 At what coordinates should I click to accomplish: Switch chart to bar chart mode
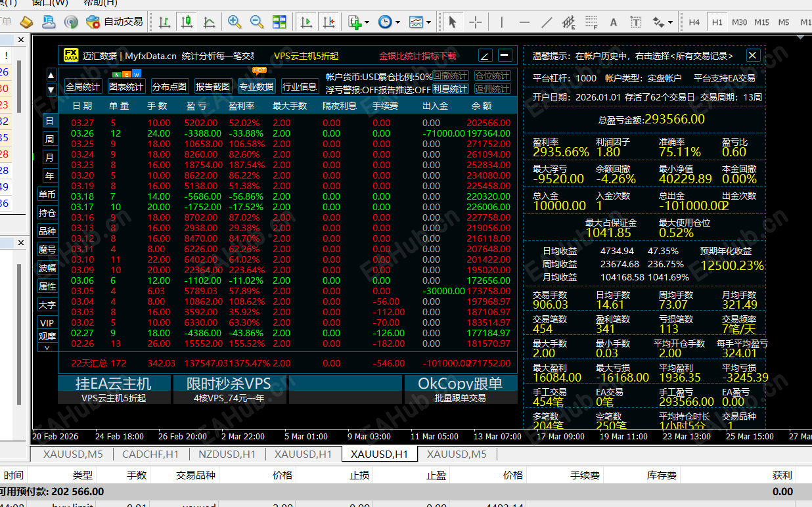164,22
